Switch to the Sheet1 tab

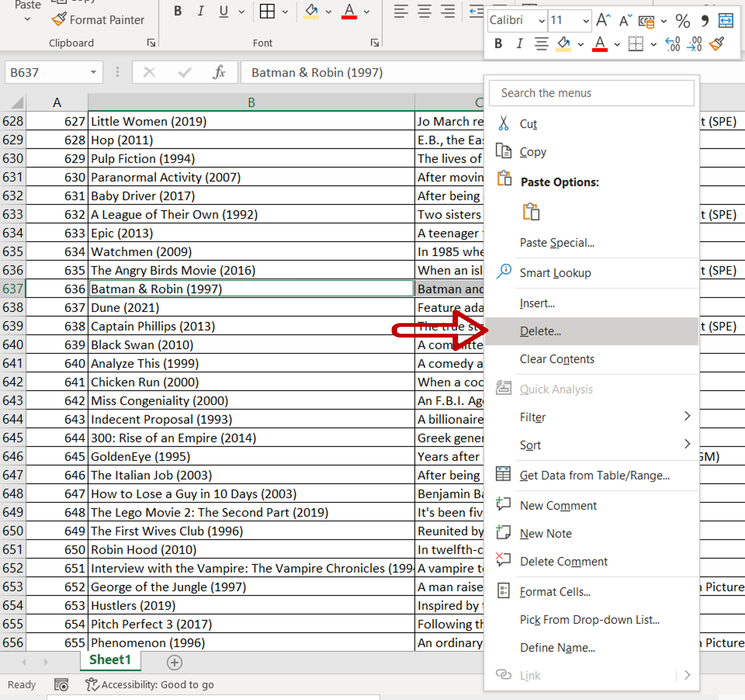click(x=110, y=660)
